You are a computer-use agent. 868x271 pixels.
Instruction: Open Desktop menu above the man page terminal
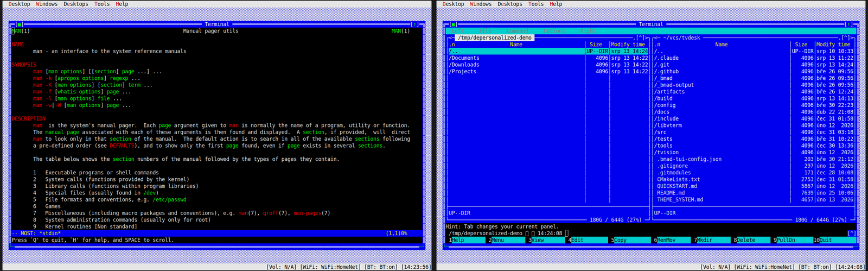point(20,4)
